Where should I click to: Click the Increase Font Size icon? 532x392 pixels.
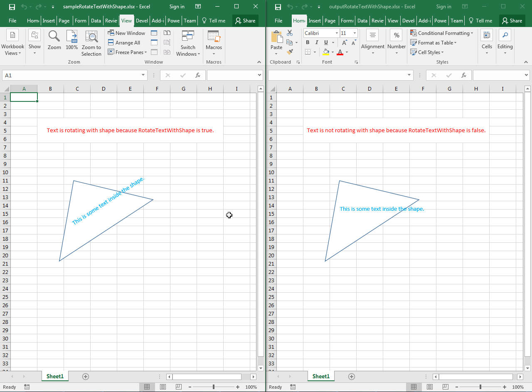click(345, 43)
